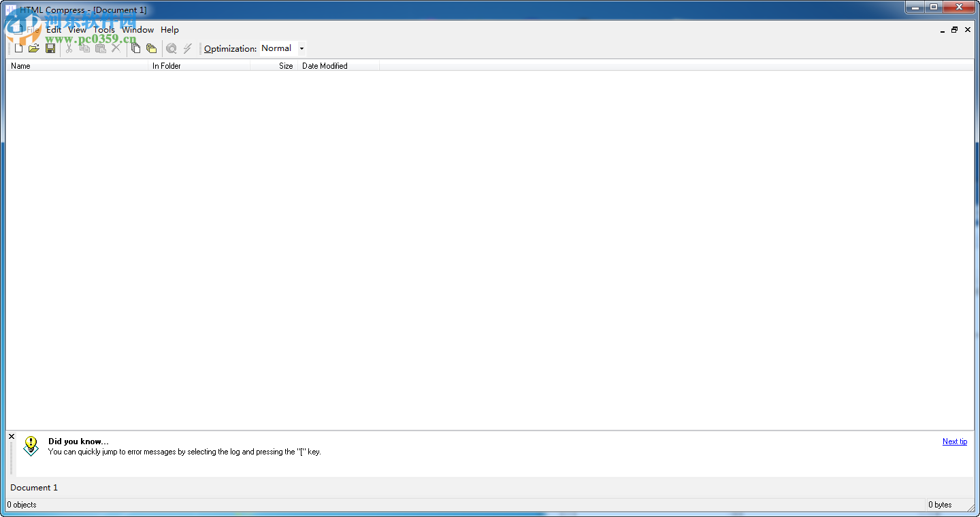Image resolution: width=980 pixels, height=517 pixels.
Task: Open the Help menu
Action: point(169,30)
